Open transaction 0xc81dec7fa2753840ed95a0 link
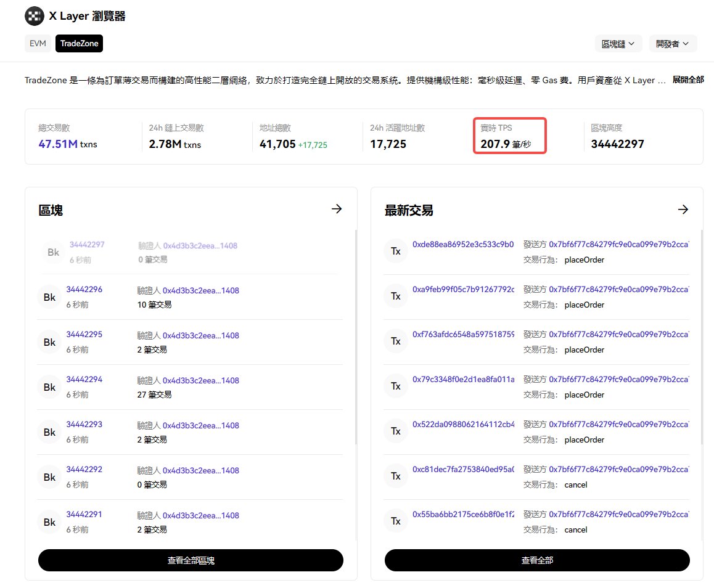The image size is (714, 588). click(463, 470)
